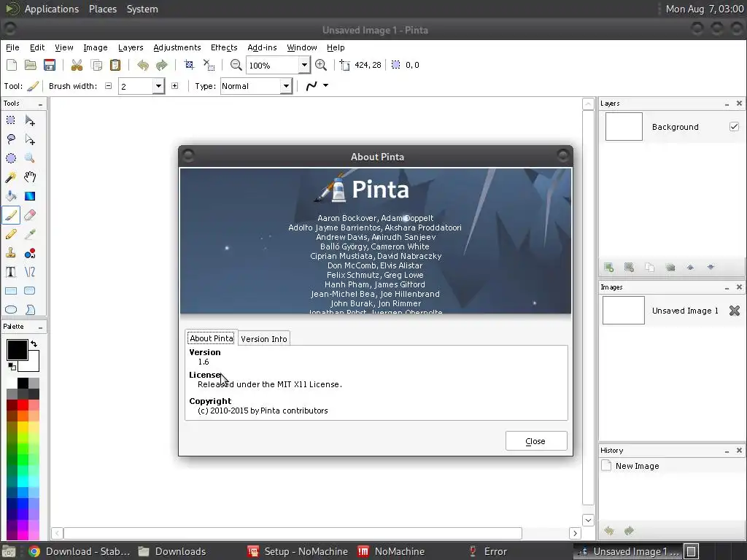Swap primary and secondary colors

pos(34,344)
